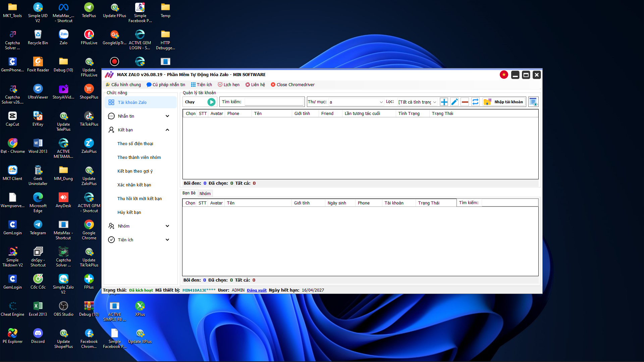Open the Tiện ích menu in the top bar
The width and height of the screenshot is (644, 362).
click(x=202, y=85)
